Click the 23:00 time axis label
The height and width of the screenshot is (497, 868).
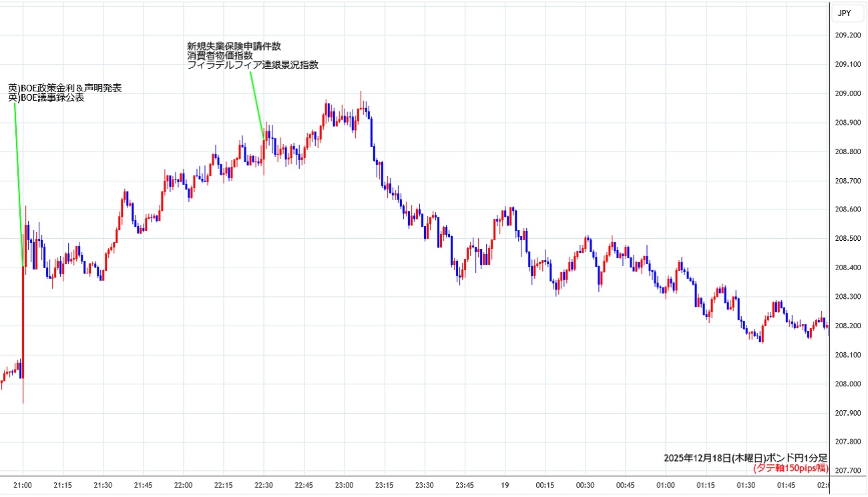[x=345, y=485]
